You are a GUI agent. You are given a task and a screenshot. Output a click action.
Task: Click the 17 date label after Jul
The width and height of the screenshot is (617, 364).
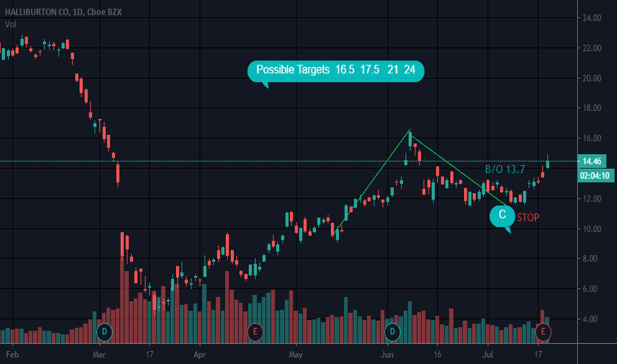point(538,355)
